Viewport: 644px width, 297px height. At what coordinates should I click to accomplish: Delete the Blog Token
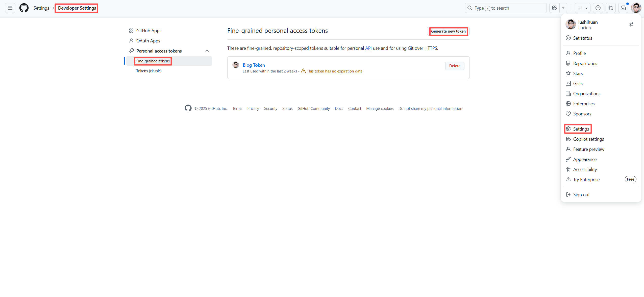(x=455, y=66)
